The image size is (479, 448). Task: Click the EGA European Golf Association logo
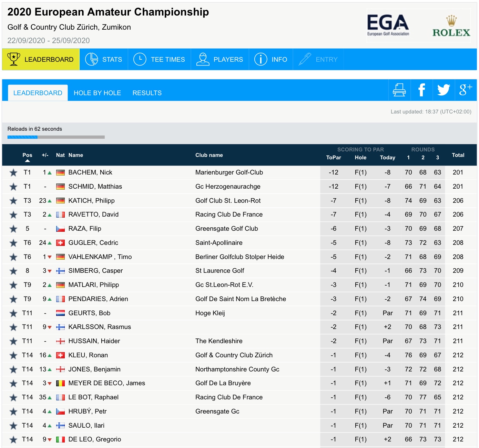point(388,25)
